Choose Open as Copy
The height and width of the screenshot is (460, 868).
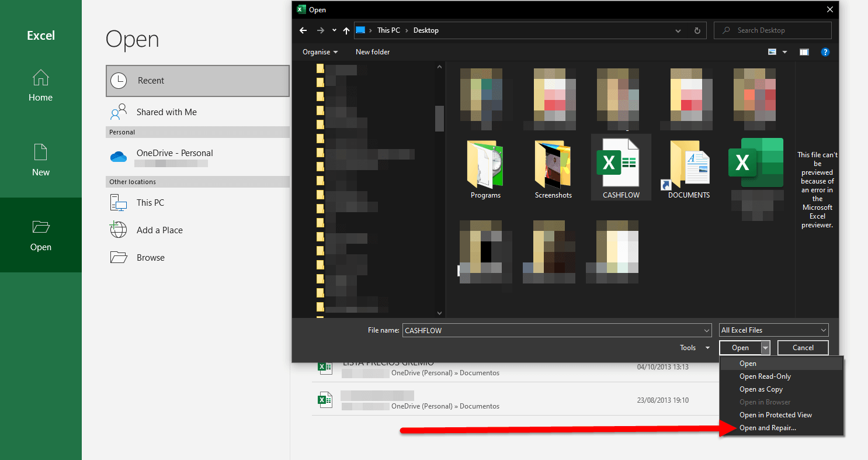tap(782, 389)
